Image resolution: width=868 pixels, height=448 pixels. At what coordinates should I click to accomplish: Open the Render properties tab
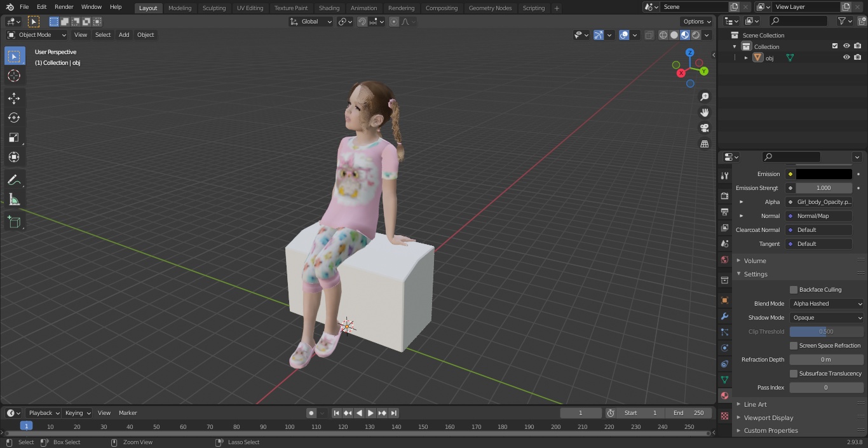(724, 196)
